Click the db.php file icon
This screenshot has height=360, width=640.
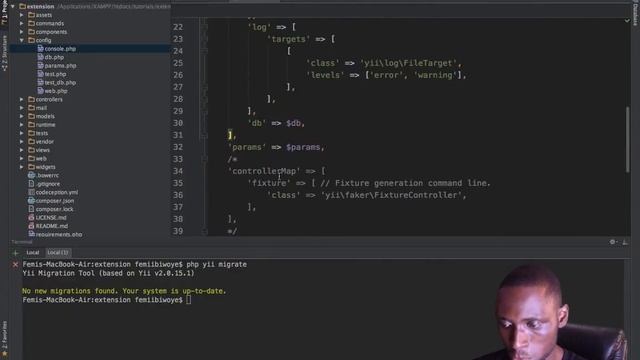coord(40,57)
